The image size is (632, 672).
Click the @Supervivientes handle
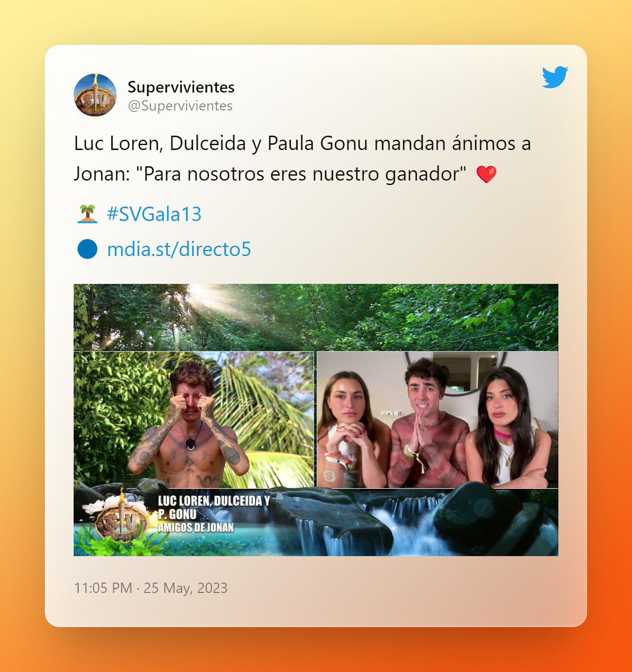180,106
